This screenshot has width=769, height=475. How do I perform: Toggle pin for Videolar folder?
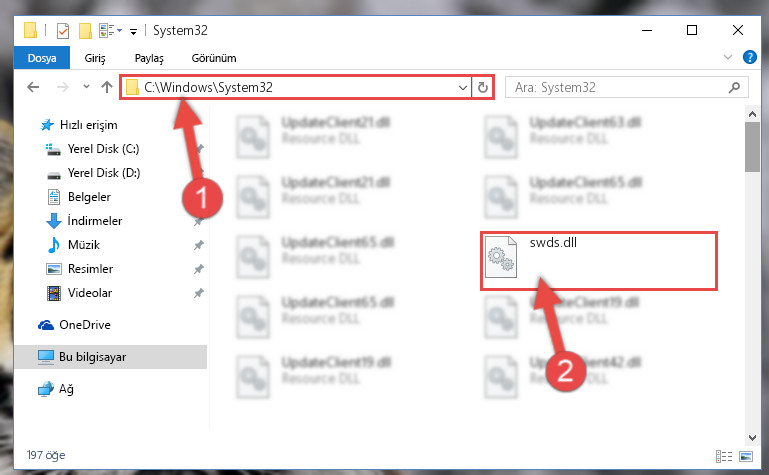[198, 293]
